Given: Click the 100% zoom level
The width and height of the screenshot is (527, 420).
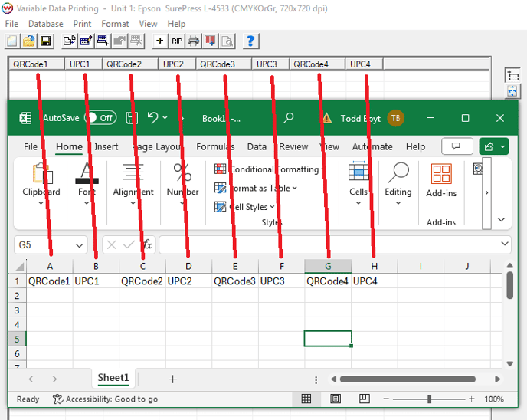Looking at the screenshot, I should pyautogui.click(x=494, y=399).
